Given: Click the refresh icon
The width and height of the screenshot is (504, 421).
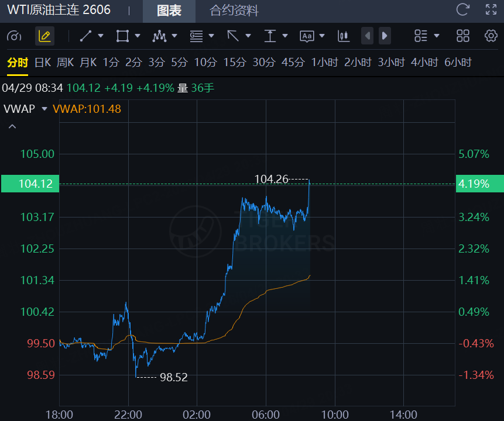Looking at the screenshot, I should coord(462,9).
